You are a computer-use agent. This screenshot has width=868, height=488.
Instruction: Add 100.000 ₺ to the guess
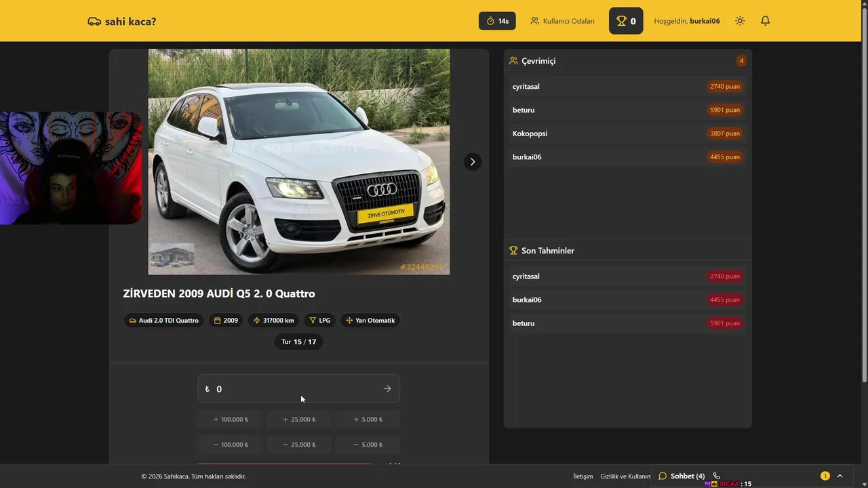coord(231,420)
